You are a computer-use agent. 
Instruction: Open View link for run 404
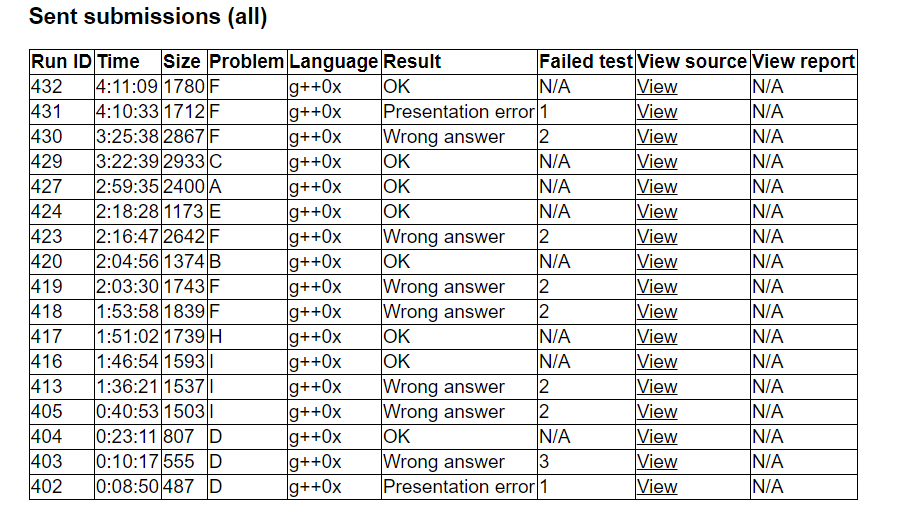657,437
